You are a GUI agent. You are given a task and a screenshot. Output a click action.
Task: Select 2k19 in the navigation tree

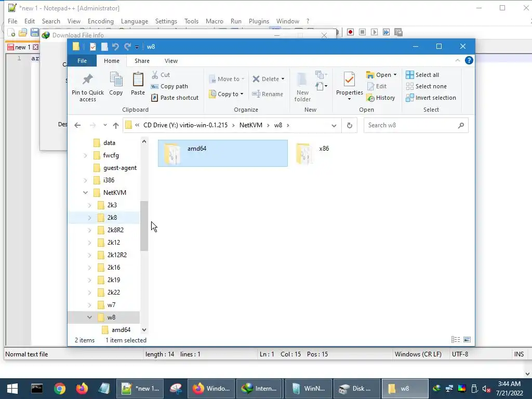click(x=114, y=280)
